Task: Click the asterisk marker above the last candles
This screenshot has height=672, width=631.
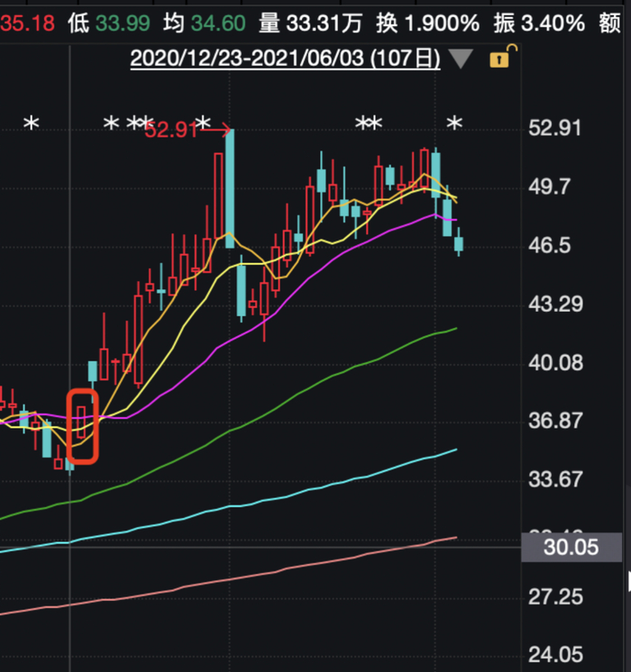Action: 454,123
